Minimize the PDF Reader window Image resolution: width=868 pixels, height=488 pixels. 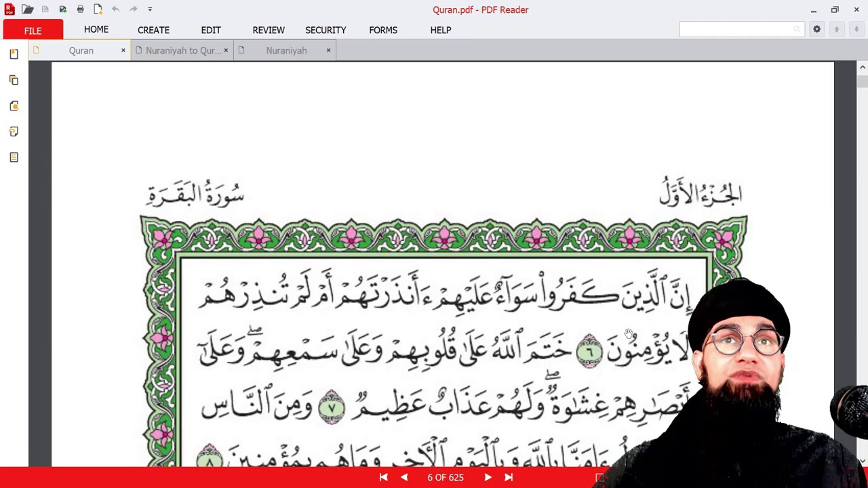pos(813,9)
